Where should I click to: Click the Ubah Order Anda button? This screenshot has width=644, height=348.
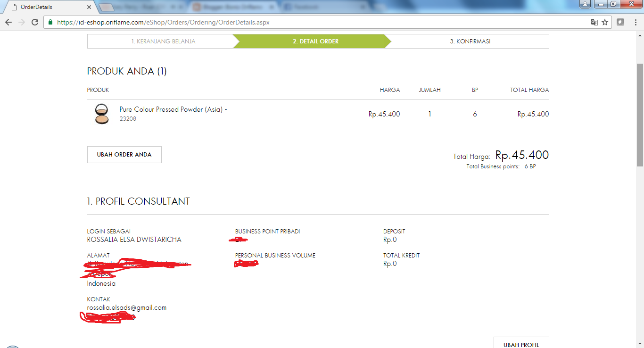(124, 155)
